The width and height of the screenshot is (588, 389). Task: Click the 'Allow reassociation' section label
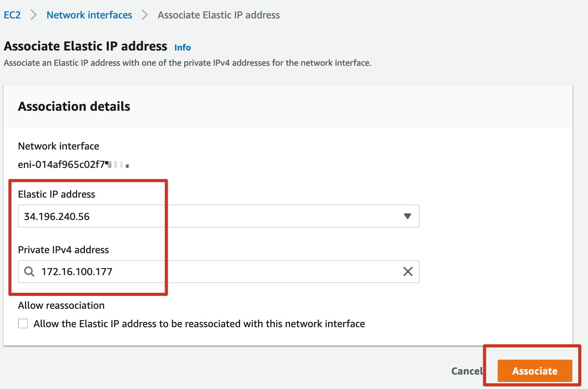[x=61, y=305]
